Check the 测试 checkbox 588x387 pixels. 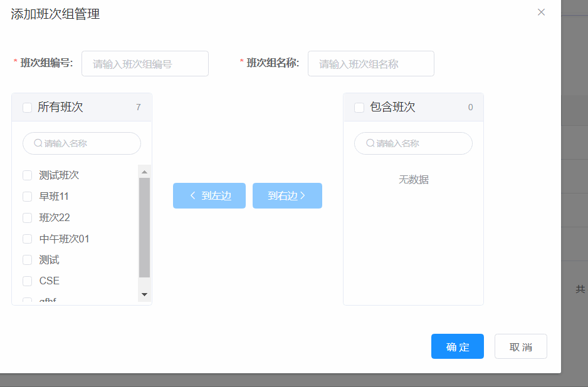(27, 259)
